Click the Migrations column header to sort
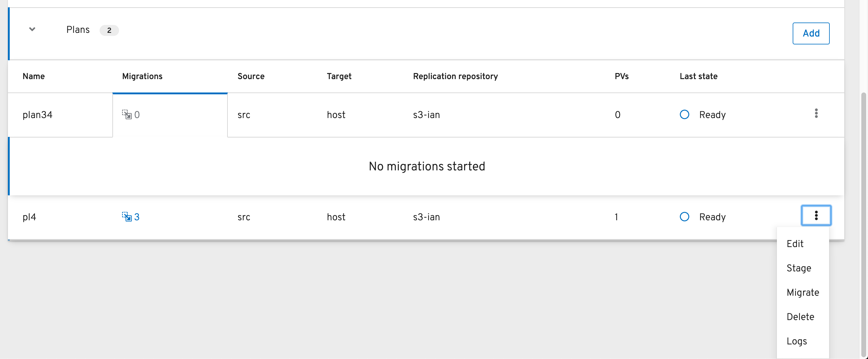868x359 pixels. tap(142, 76)
